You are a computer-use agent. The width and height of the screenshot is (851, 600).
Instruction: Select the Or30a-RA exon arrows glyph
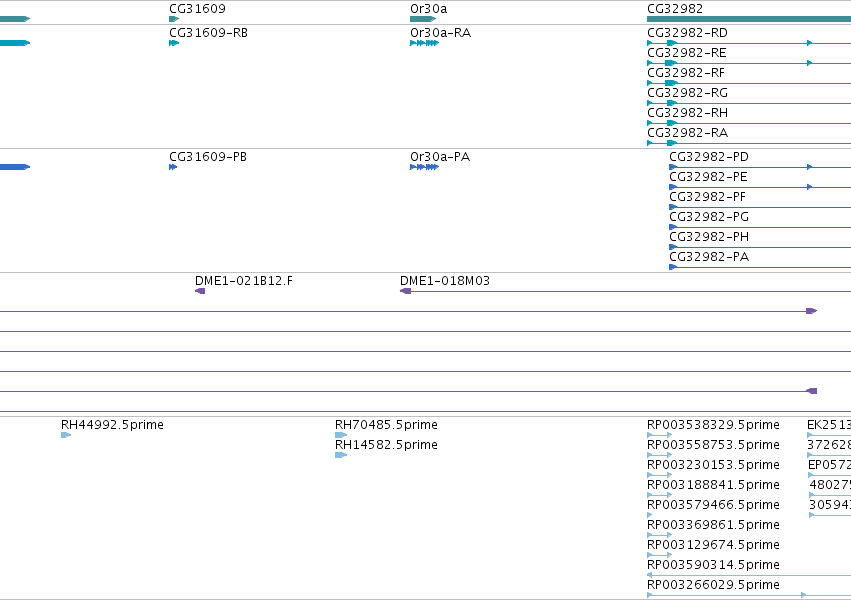coord(424,43)
